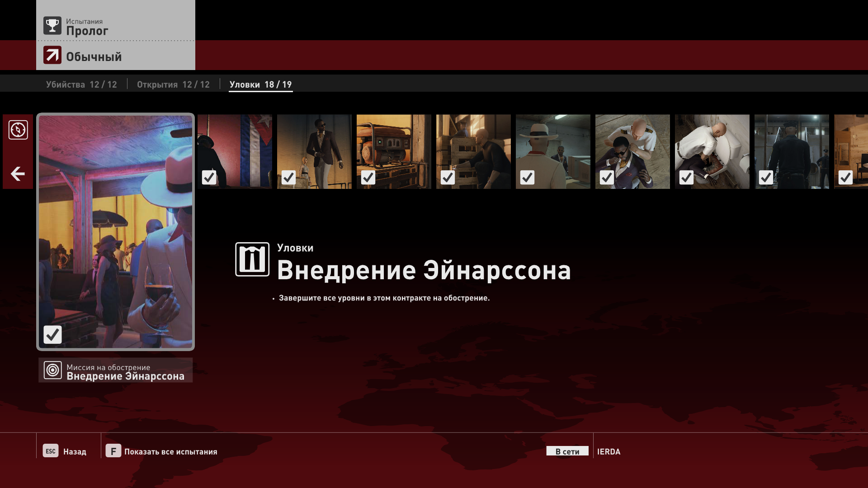Click the left arrow back icon
Image resolution: width=868 pixels, height=488 pixels.
(18, 174)
